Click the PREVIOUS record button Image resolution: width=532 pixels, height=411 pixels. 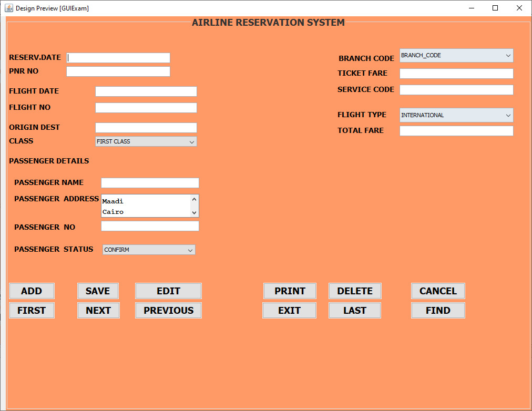point(168,310)
